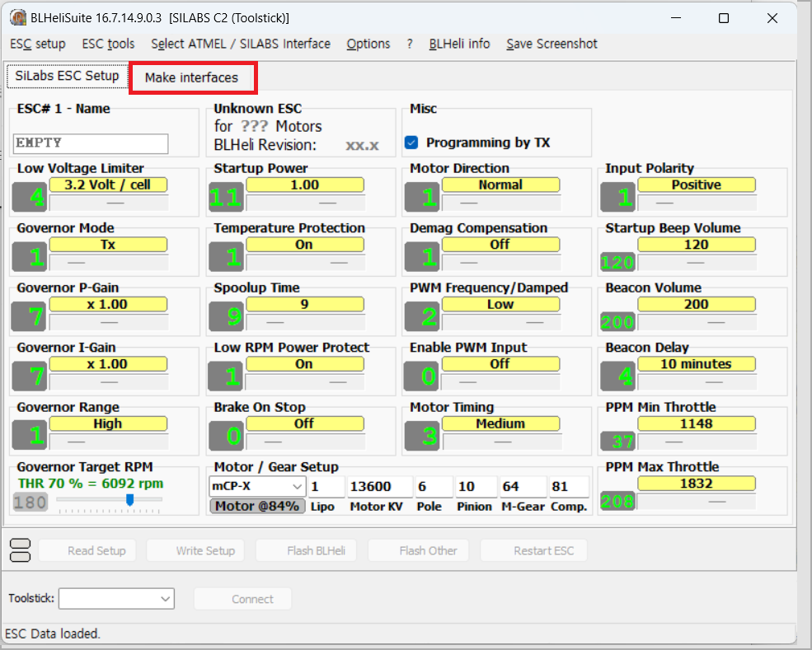Image resolution: width=812 pixels, height=650 pixels.
Task: Adjust the Motor Direction slider
Action: pyautogui.click(x=501, y=203)
